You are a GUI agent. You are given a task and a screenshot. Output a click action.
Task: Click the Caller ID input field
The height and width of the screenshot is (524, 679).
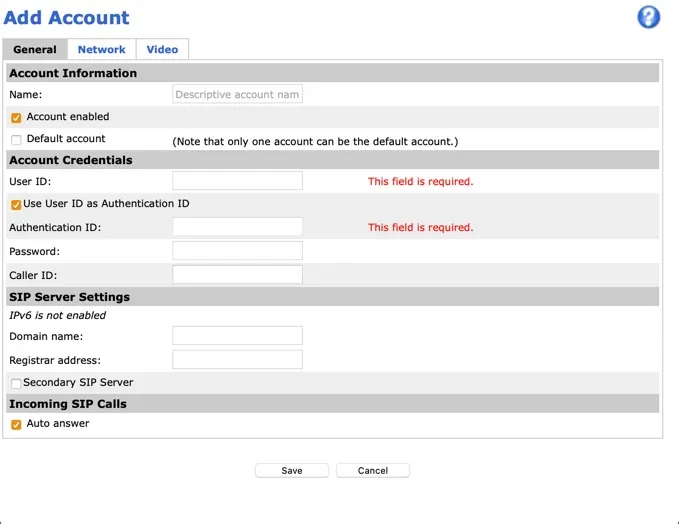237,275
